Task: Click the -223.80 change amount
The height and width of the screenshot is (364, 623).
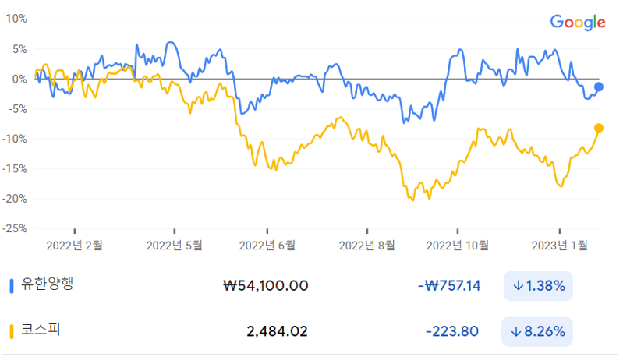Action: pyautogui.click(x=452, y=331)
